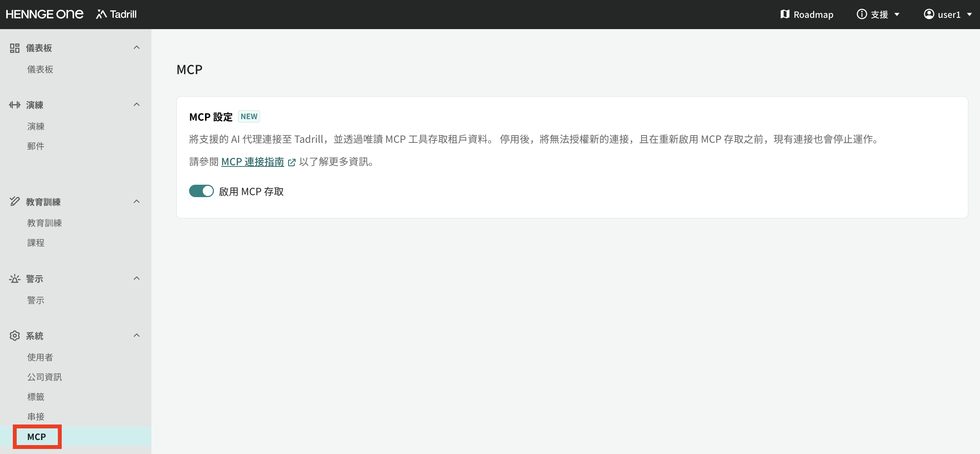This screenshot has width=980, height=454.
Task: Click the user1 avatar icon
Action: tap(929, 14)
